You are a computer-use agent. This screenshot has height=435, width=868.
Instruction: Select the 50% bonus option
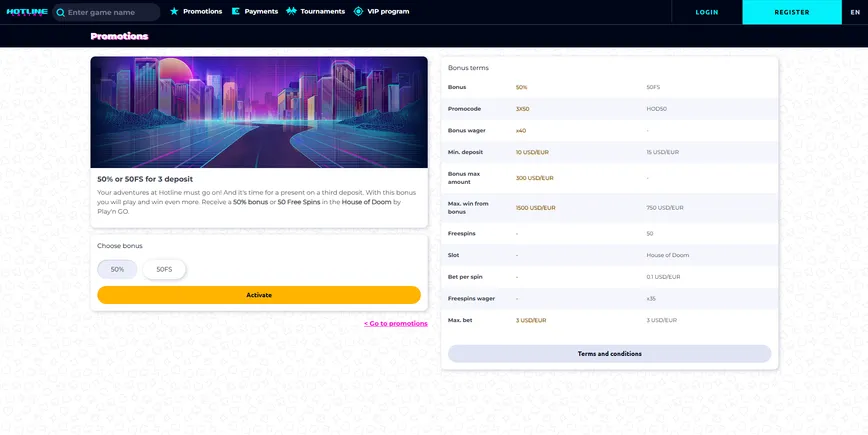click(117, 270)
